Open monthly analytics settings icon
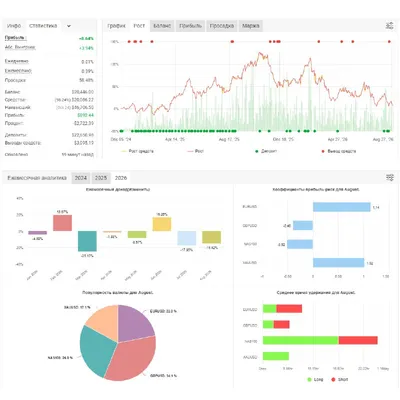Screen dimensions: 400x400 pos(389,178)
